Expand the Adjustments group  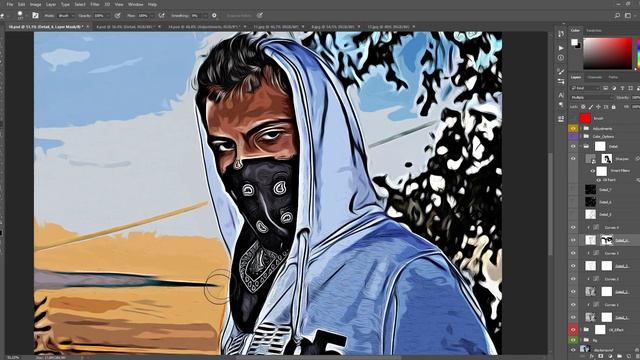tap(581, 128)
